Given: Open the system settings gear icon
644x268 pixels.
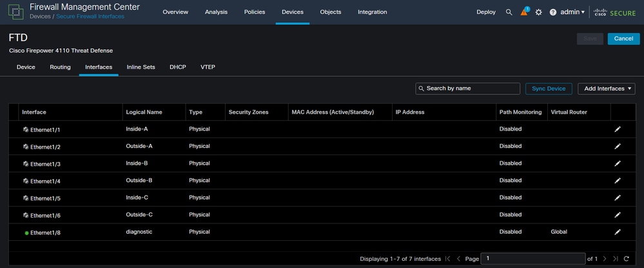Looking at the screenshot, I should pyautogui.click(x=539, y=12).
